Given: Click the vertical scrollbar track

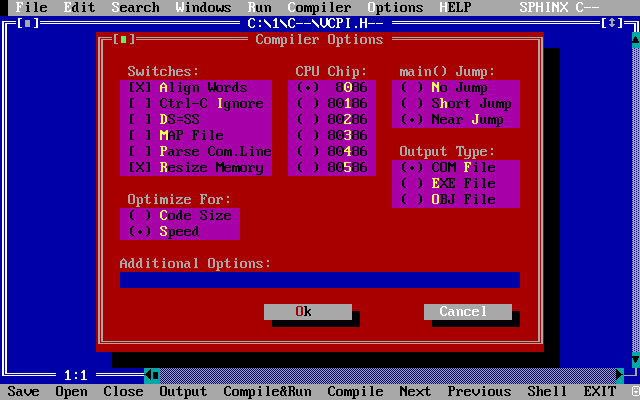Looking at the screenshot, I should 636,200.
